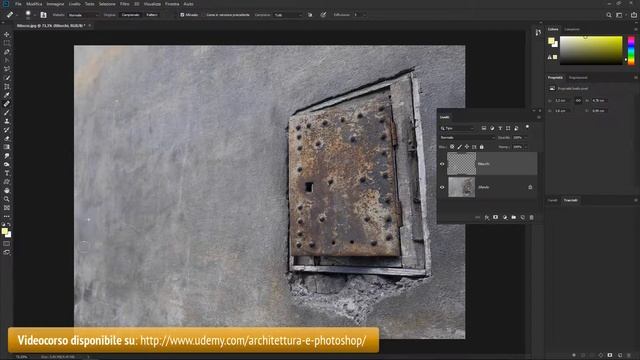Open the layer Riemp fill dropdown arrow
The width and height of the screenshot is (640, 360).
pyautogui.click(x=526, y=147)
